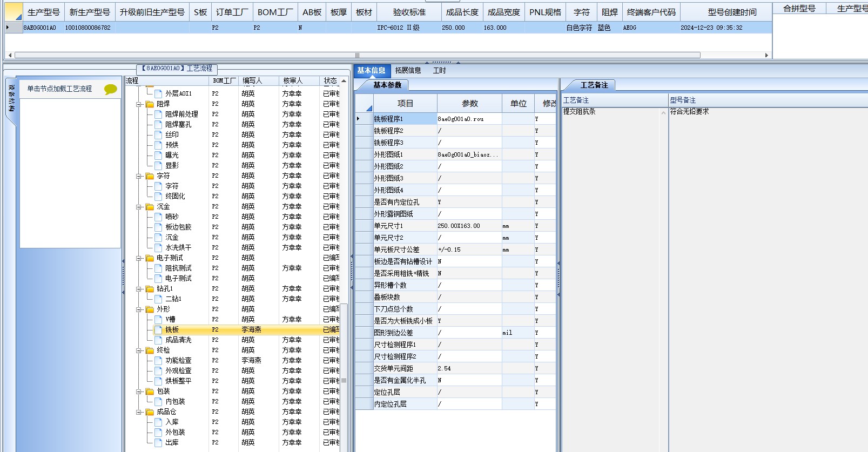Click the document icon beside 铣板
Screen dimensions: 868x452
click(158, 329)
